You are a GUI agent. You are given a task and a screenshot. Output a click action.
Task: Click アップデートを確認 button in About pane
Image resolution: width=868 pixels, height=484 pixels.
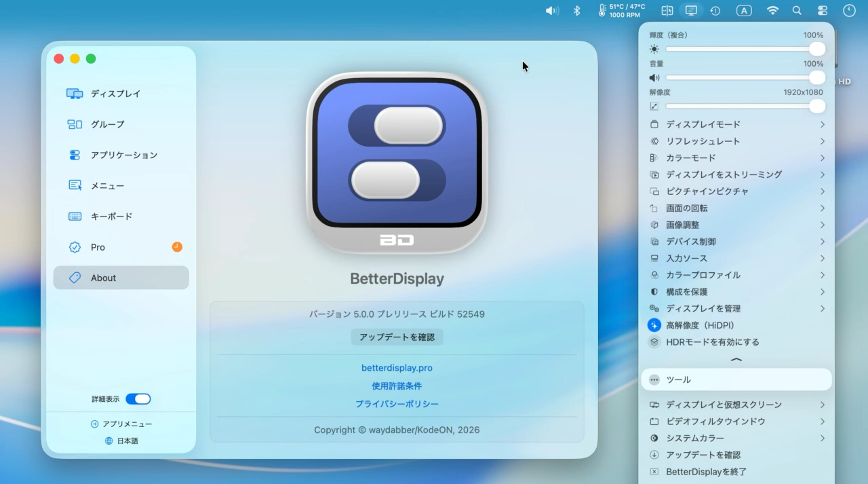click(397, 337)
